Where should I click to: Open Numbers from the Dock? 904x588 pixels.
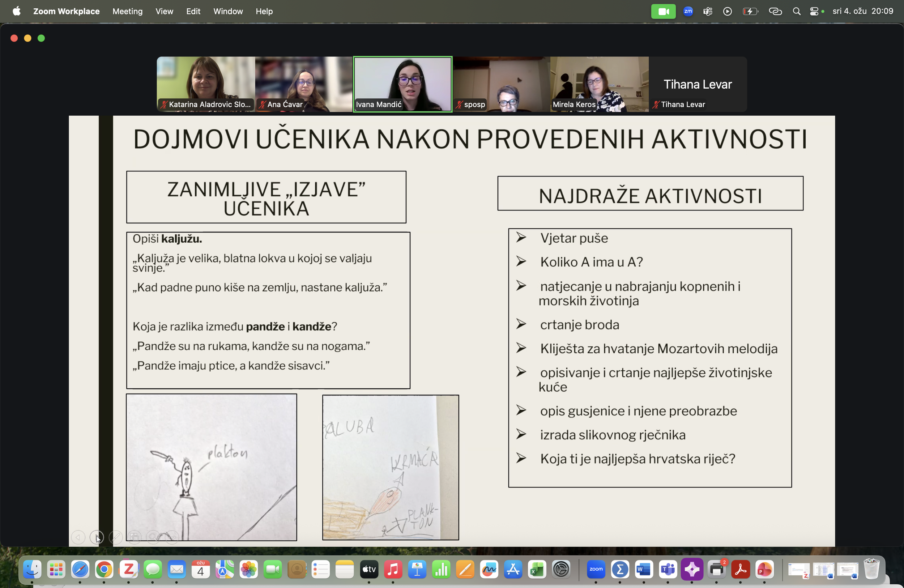(x=442, y=569)
